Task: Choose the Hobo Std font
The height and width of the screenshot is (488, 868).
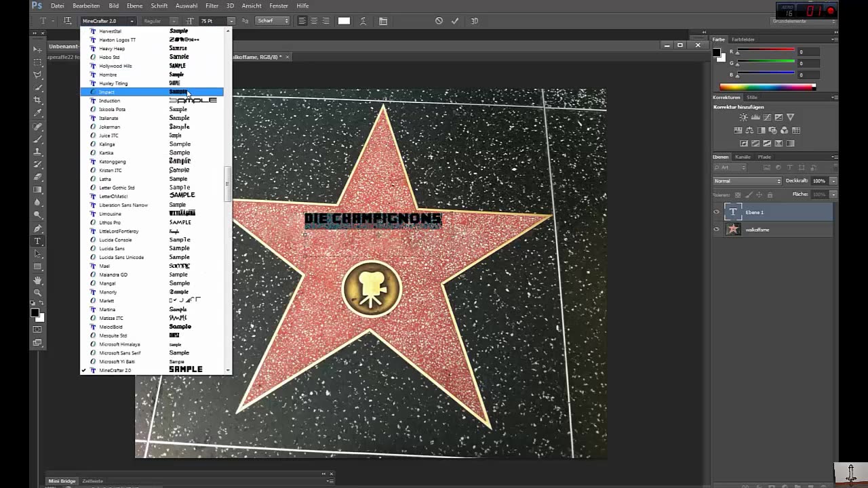Action: pos(152,57)
